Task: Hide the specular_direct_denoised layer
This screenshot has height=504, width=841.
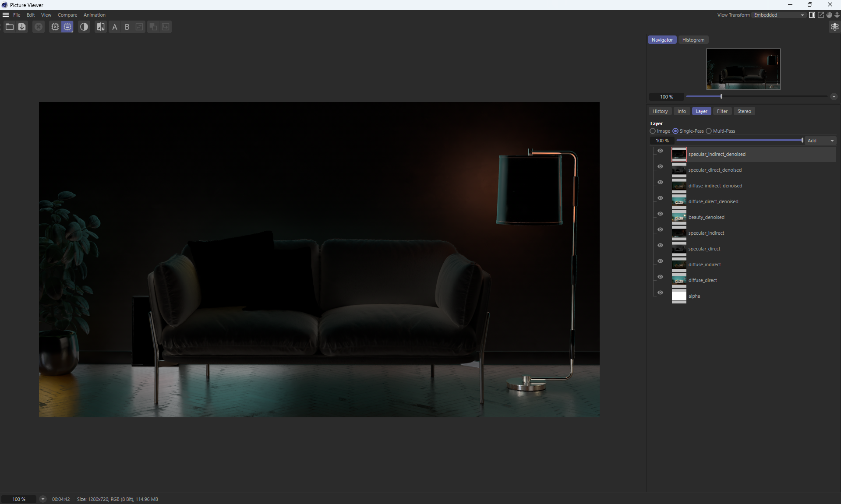Action: tap(660, 166)
